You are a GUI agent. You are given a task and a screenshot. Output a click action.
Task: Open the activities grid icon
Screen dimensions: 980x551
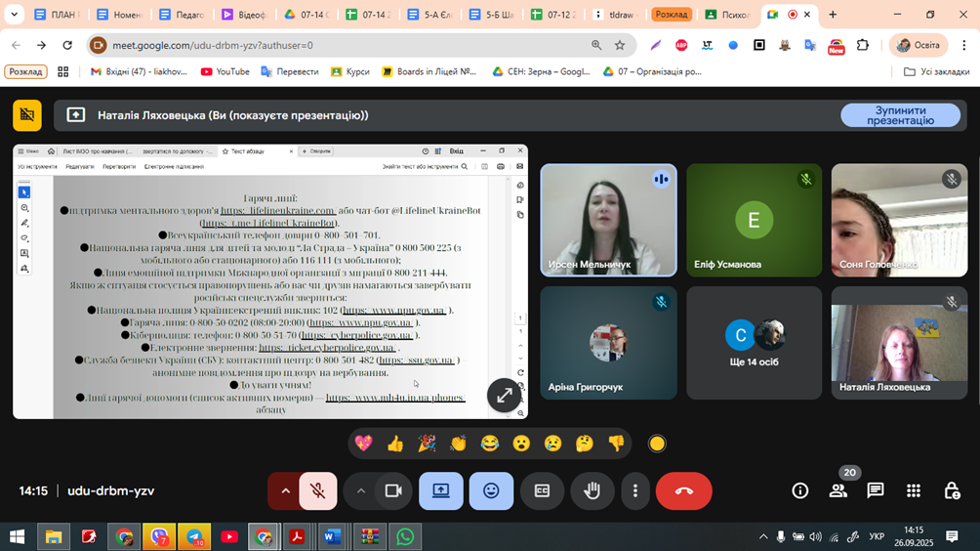(x=914, y=490)
